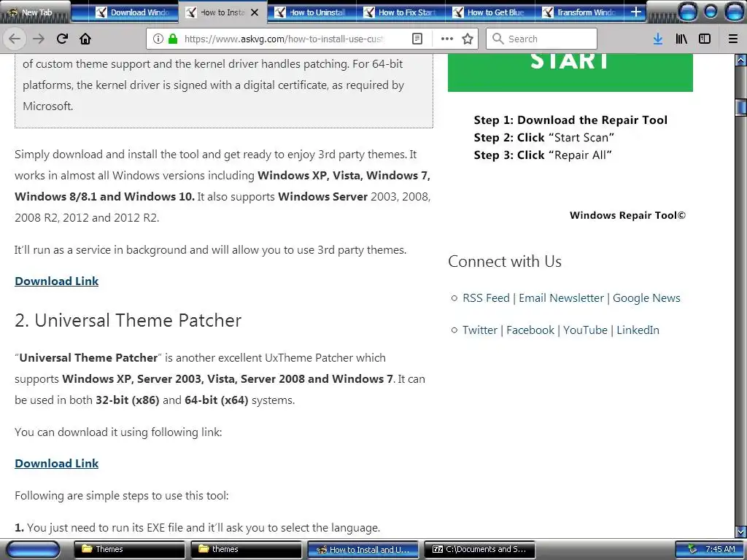Switch to the How to Fix Start tab
The height and width of the screenshot is (560, 747).
pyautogui.click(x=400, y=12)
